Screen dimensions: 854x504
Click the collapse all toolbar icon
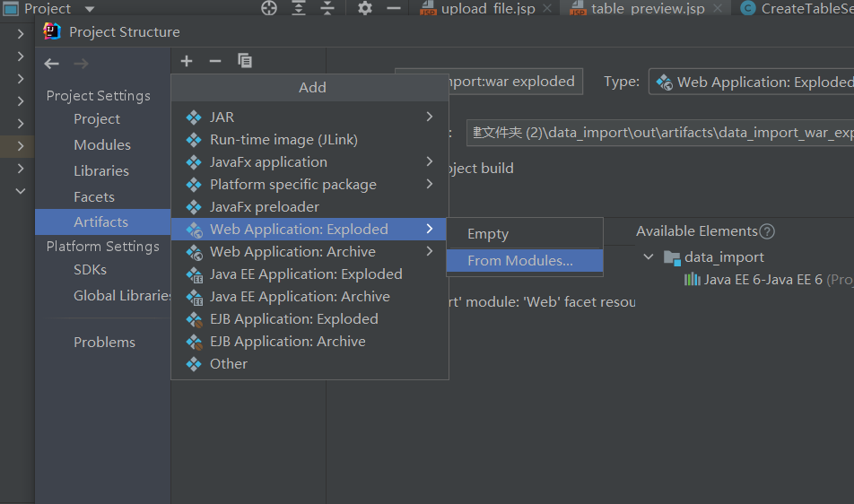pos(328,9)
